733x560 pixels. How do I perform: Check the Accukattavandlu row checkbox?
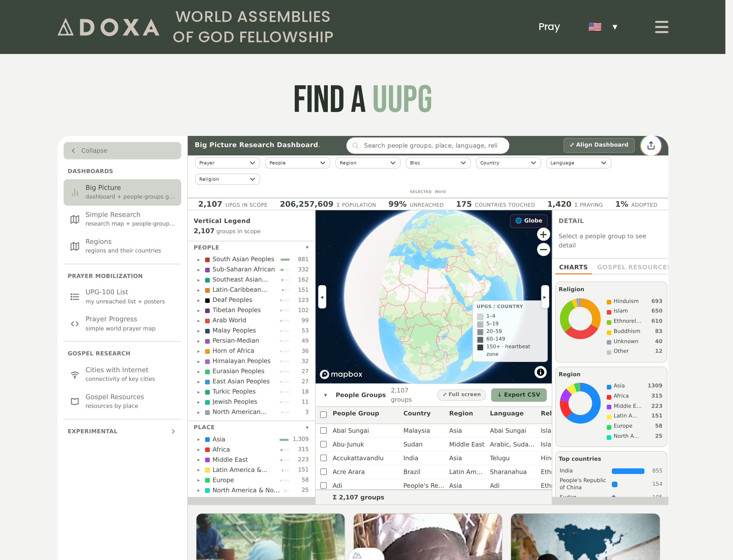tap(323, 458)
